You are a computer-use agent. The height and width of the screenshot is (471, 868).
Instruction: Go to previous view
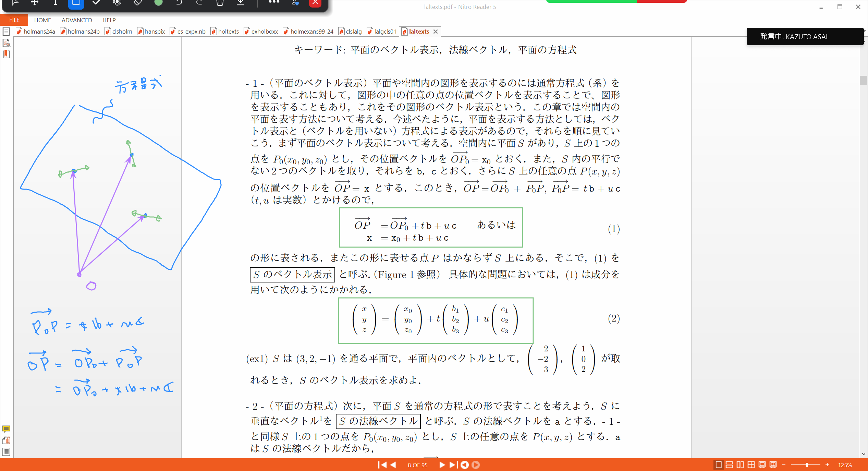[x=465, y=465]
